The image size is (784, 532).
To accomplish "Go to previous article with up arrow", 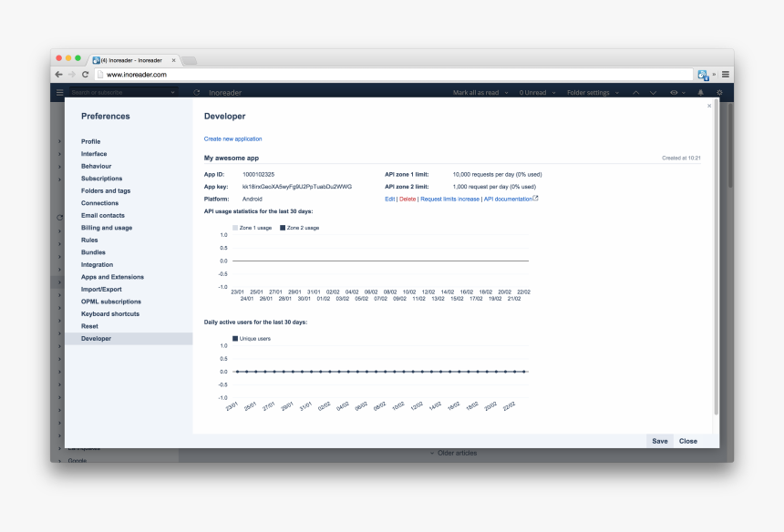I will [635, 92].
